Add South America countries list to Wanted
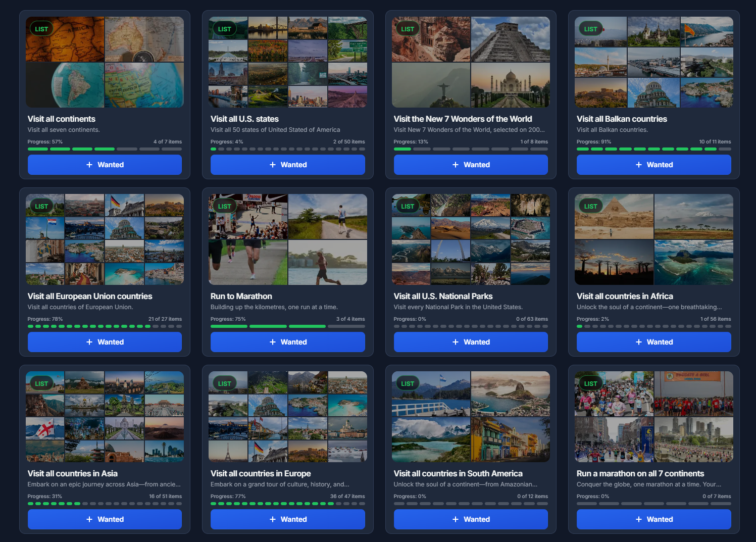 point(471,519)
